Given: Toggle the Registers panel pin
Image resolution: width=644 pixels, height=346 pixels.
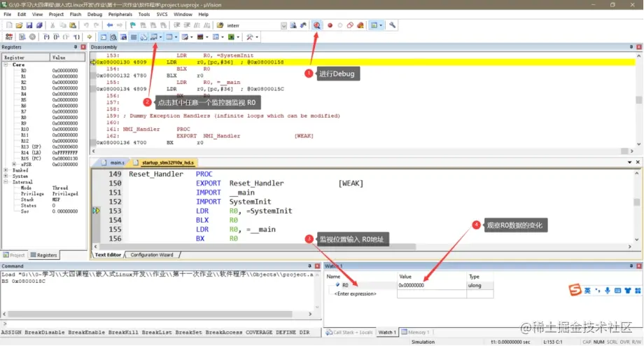Looking at the screenshot, I should click(76, 47).
